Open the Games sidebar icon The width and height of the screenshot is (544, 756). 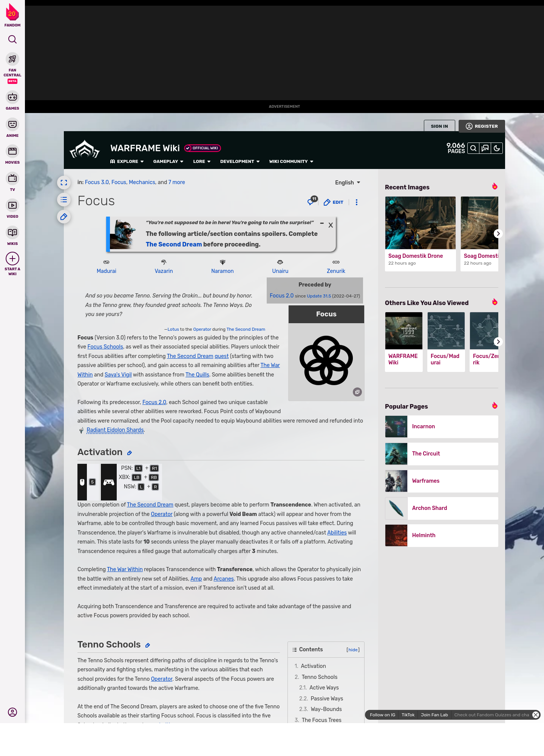pyautogui.click(x=12, y=97)
